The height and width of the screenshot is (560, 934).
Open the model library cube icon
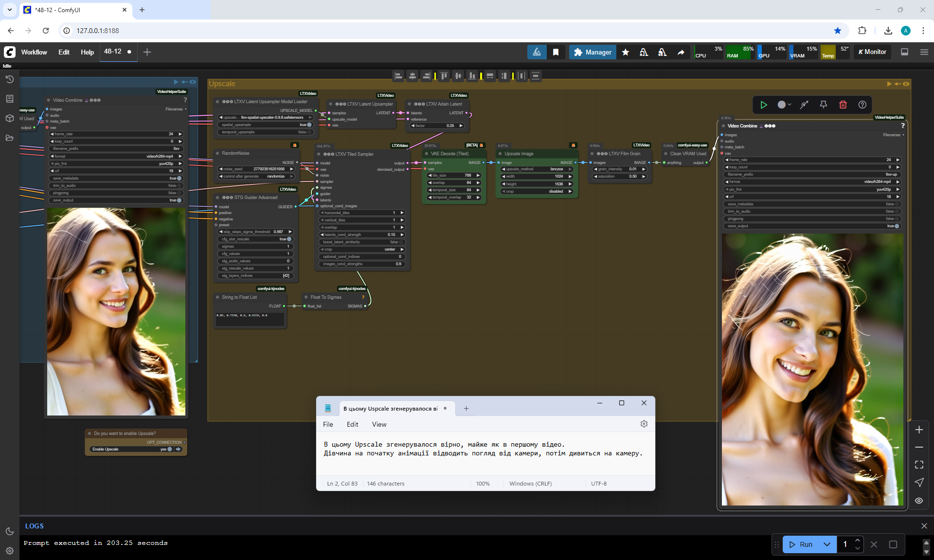pos(9,118)
